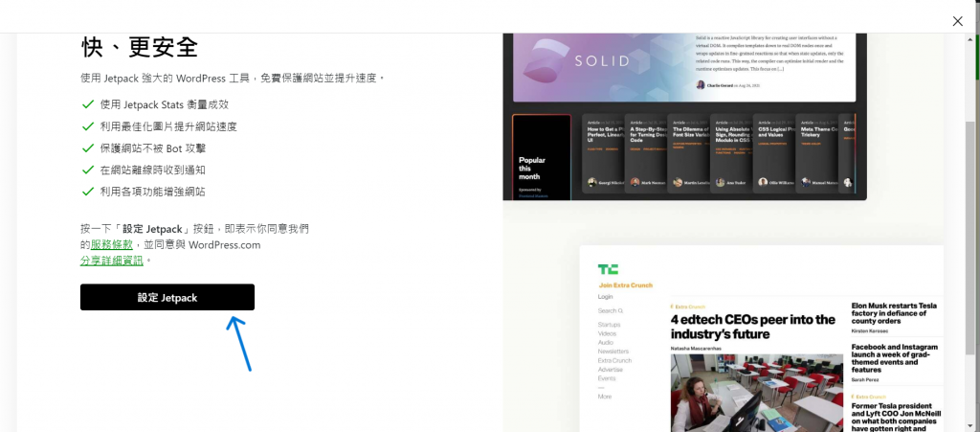Click the 設定 Jetpack button
Screen dimensions: 980x432
tap(167, 297)
